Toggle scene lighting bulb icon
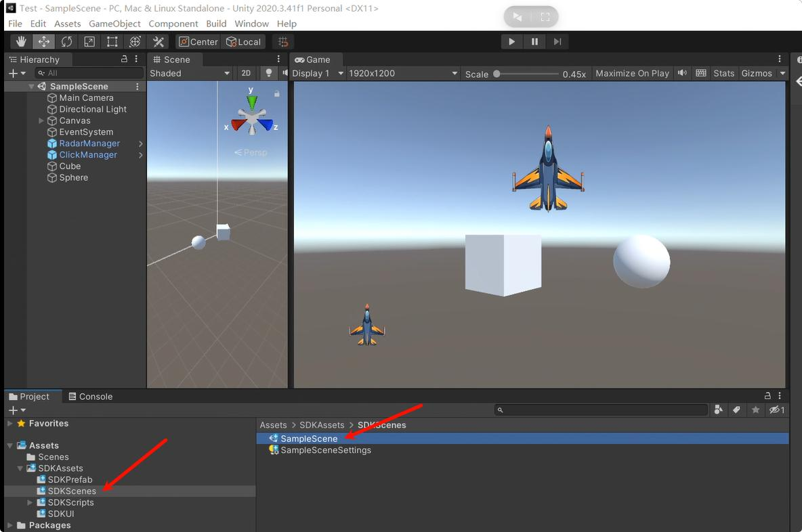Screen dimensions: 802x532 click(x=269, y=73)
